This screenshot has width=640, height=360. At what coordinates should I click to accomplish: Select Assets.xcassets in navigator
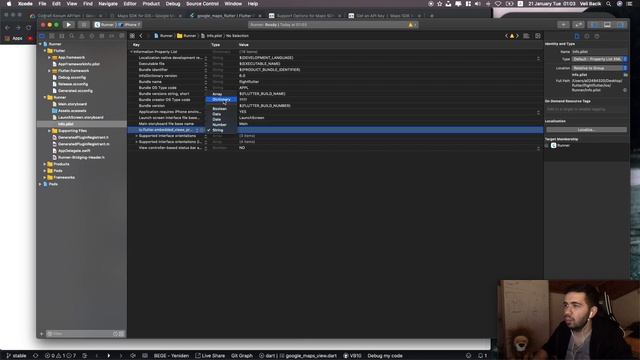click(69, 111)
